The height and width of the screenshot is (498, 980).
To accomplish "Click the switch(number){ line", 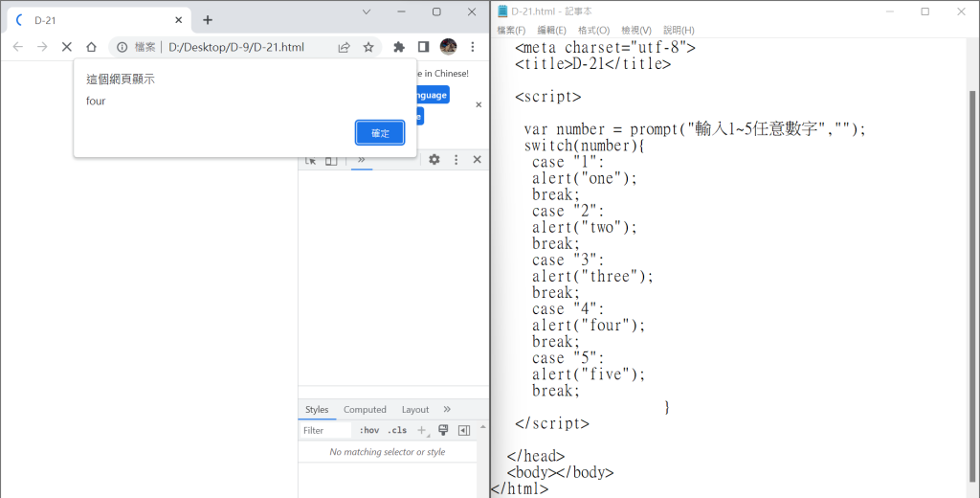I will click(x=585, y=146).
